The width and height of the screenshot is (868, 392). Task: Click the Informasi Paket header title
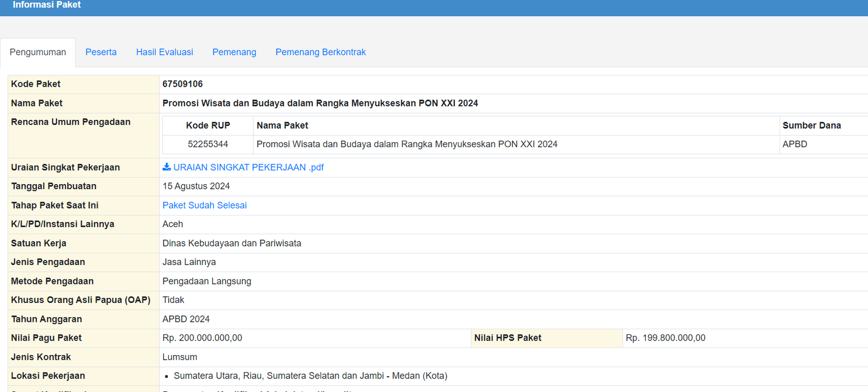pyautogui.click(x=47, y=5)
